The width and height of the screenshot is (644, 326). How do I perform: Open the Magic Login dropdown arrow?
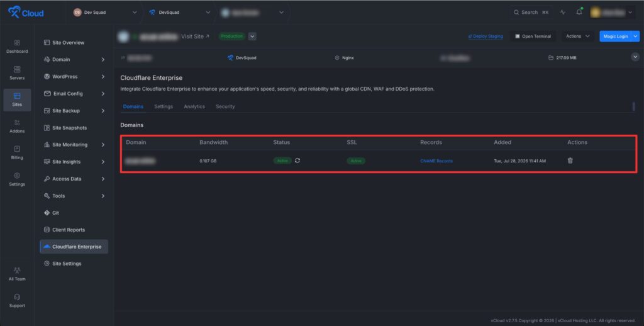[x=635, y=36]
